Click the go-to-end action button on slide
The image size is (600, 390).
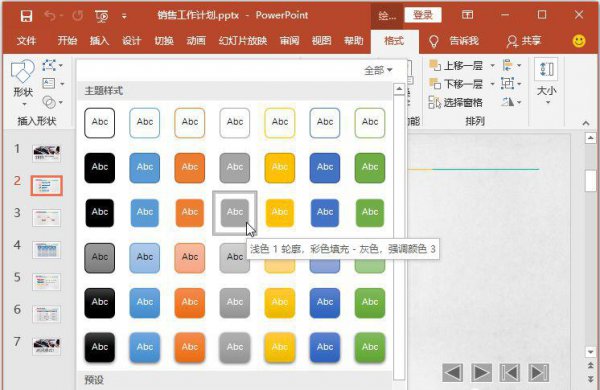tap(538, 372)
